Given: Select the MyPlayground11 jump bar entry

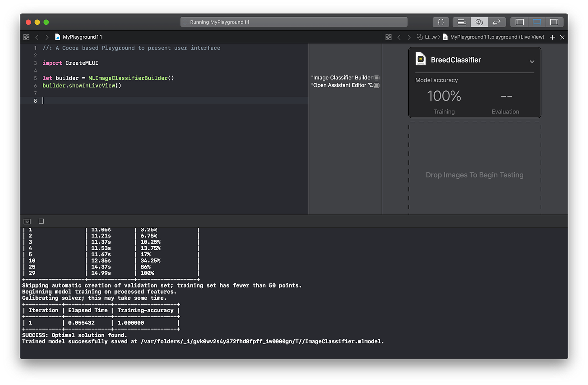Looking at the screenshot, I should (81, 37).
